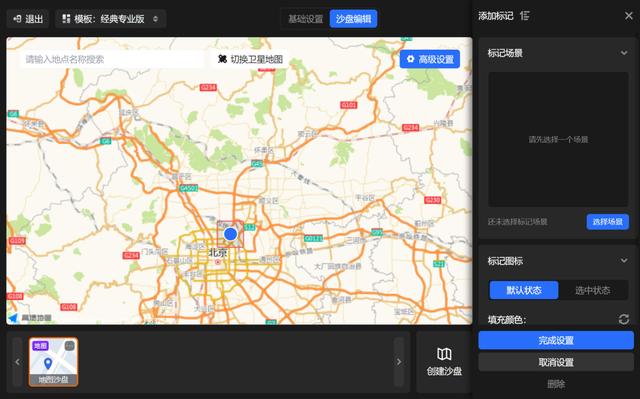Viewport: 640px width, 399px height.
Task: Click the 地图 tag on the thumbnail
Action: point(40,346)
